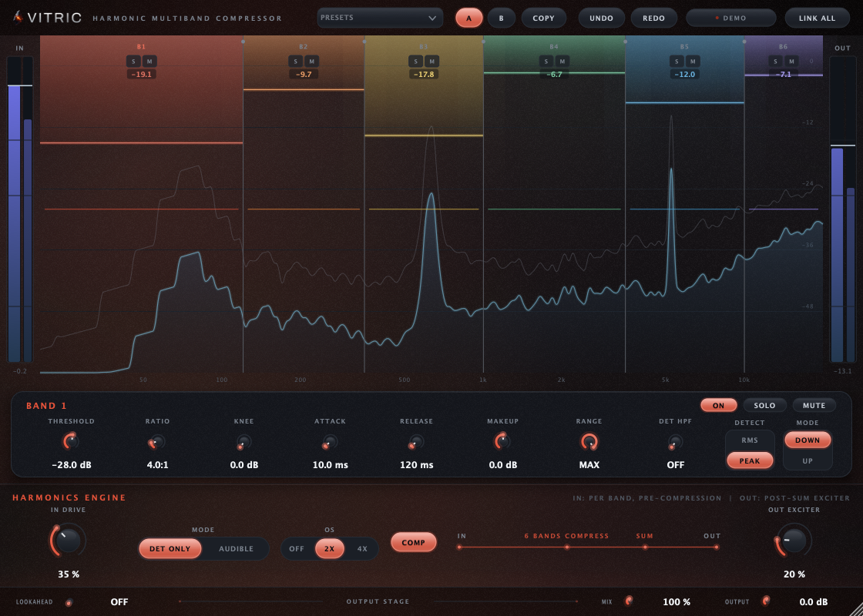Screen dimensions: 863x616
Task: Click the Mix knob
Action: pos(628,601)
